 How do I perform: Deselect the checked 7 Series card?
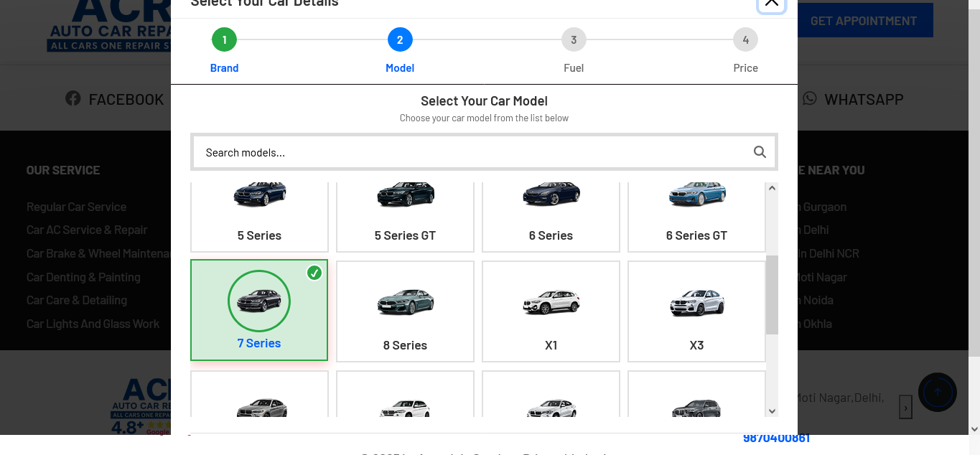[x=259, y=310]
